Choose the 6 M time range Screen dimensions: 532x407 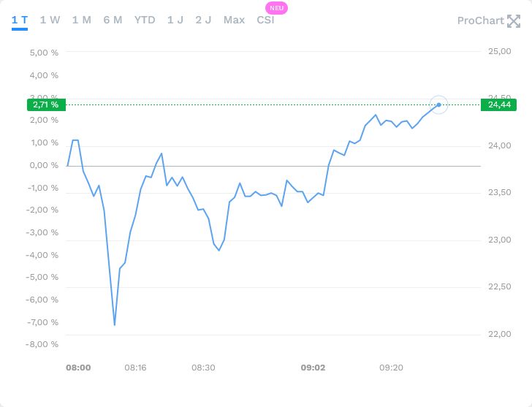click(x=113, y=20)
